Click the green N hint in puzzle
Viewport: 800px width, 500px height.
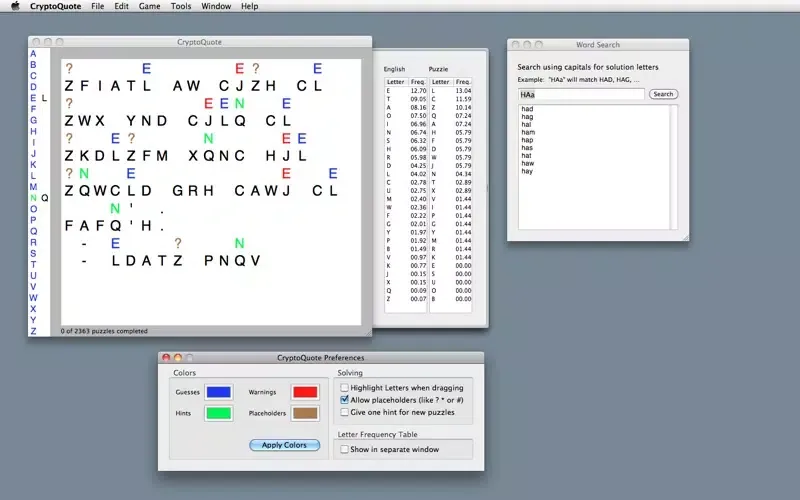pyautogui.click(x=239, y=104)
